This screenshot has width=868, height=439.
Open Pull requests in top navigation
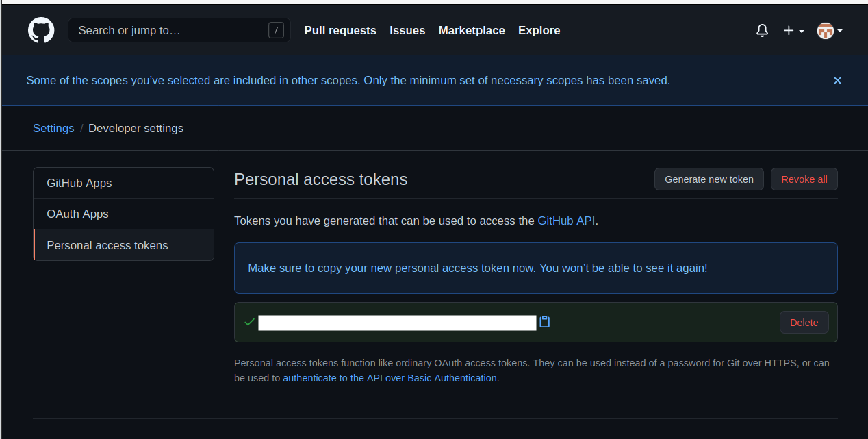point(340,31)
